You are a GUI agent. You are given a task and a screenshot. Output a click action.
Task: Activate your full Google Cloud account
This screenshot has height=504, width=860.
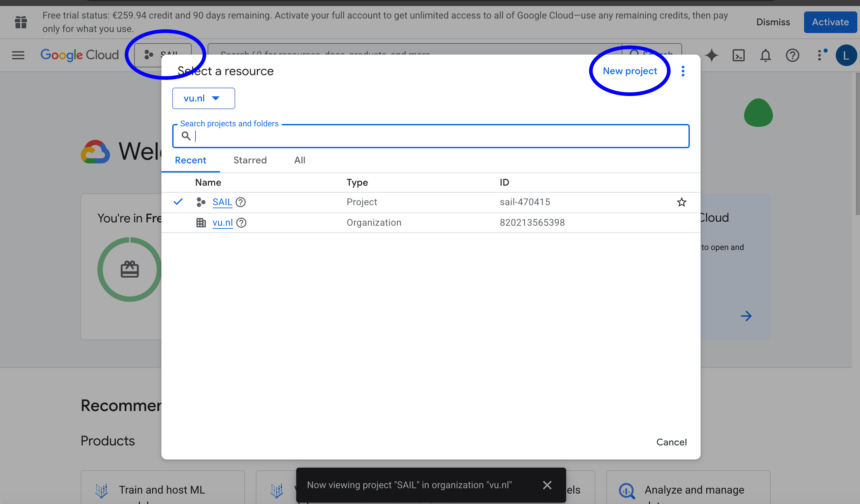pos(830,22)
